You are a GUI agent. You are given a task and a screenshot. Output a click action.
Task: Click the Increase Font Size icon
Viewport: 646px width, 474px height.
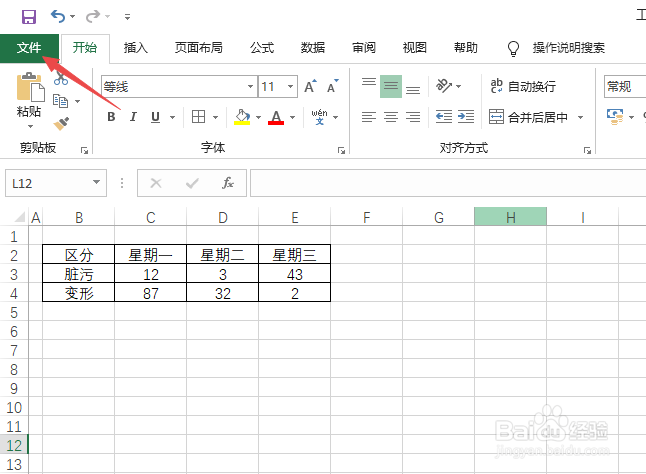tap(310, 86)
